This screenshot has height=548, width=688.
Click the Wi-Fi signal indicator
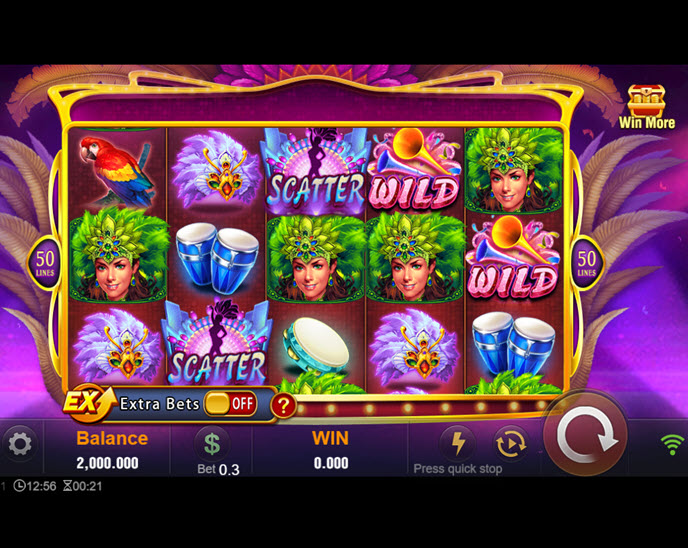point(673,444)
